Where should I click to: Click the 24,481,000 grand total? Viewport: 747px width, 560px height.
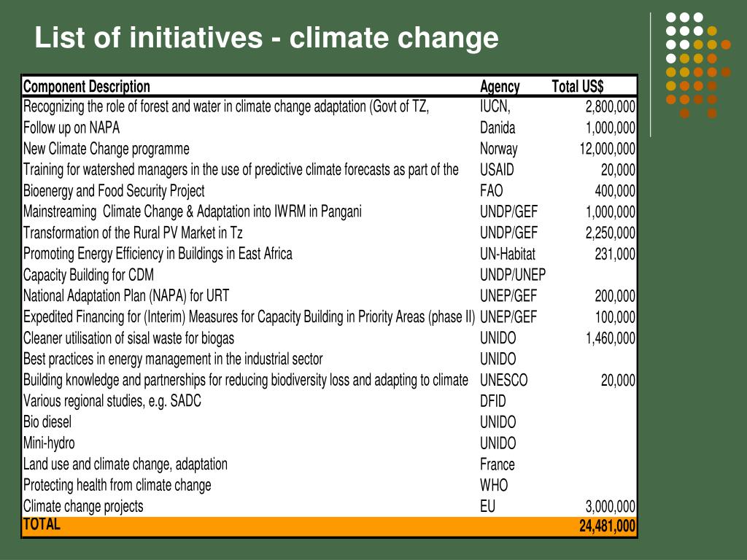click(608, 526)
